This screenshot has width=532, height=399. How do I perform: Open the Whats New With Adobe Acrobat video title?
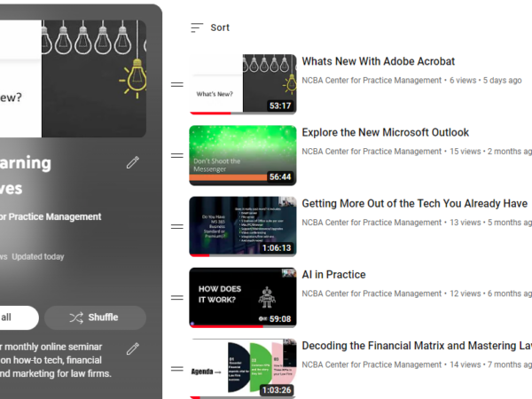point(378,62)
